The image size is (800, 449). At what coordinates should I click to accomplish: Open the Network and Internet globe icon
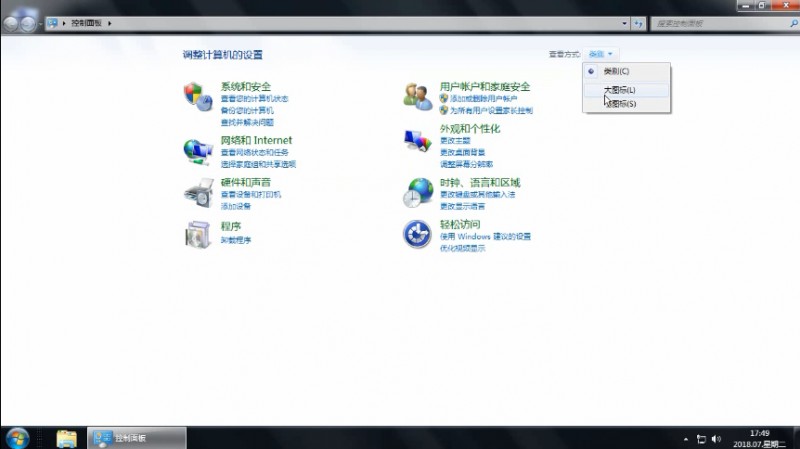pos(198,151)
